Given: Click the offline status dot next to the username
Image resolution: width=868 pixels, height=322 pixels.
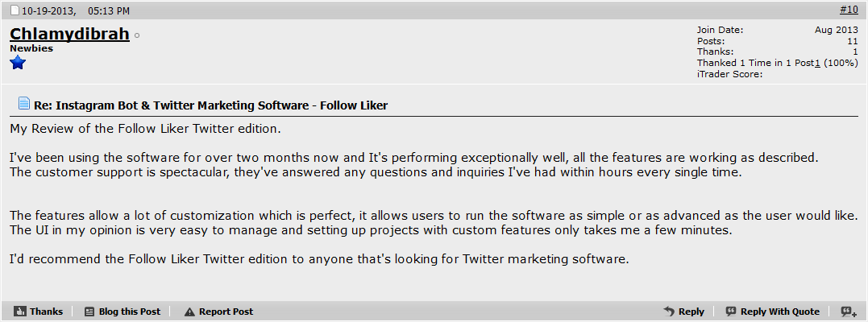Looking at the screenshot, I should tap(137, 35).
